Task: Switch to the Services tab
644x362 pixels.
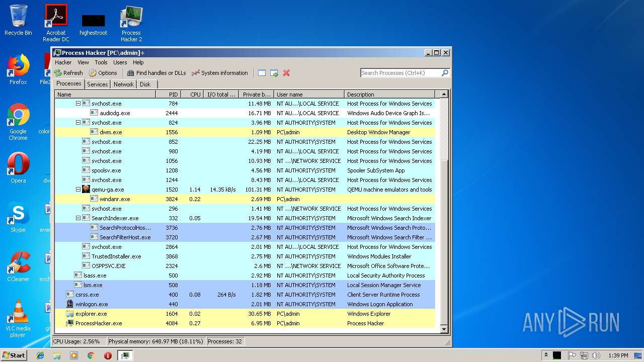Action: click(97, 84)
